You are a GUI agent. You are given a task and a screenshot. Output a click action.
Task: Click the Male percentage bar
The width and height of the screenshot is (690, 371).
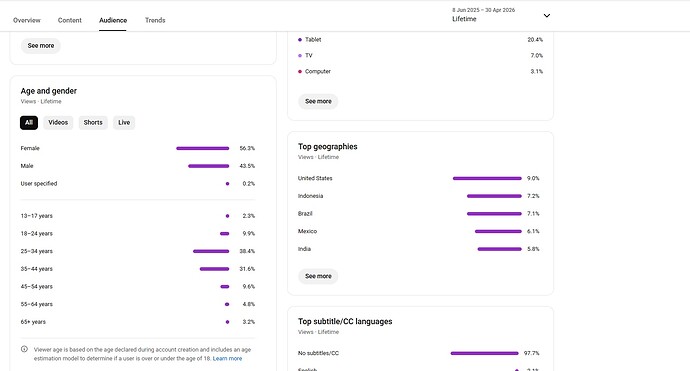209,166
